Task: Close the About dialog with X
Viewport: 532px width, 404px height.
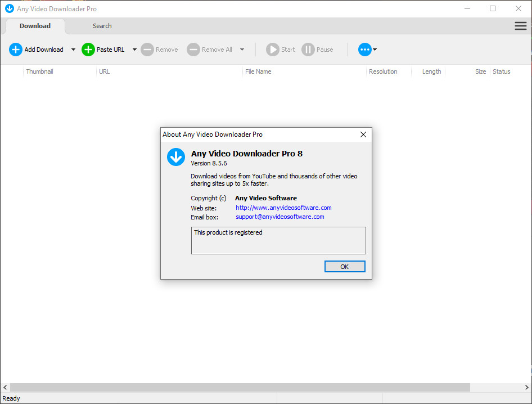Action: coord(363,134)
